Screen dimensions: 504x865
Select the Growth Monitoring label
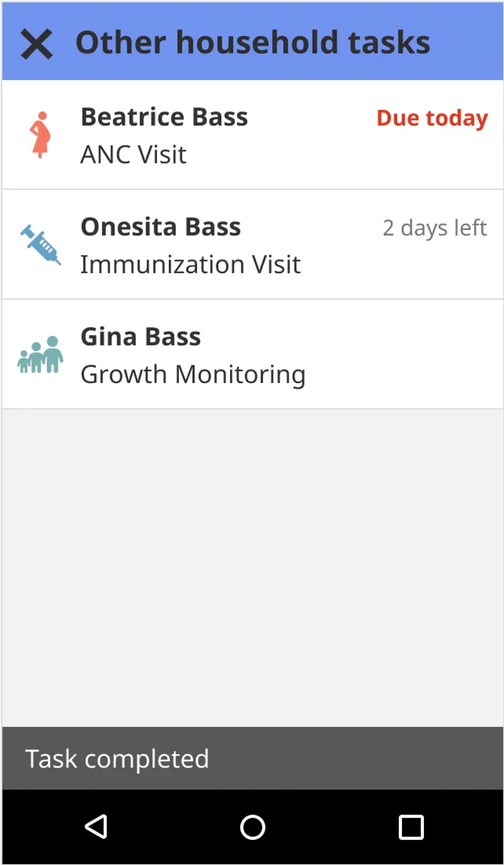pyautogui.click(x=193, y=375)
